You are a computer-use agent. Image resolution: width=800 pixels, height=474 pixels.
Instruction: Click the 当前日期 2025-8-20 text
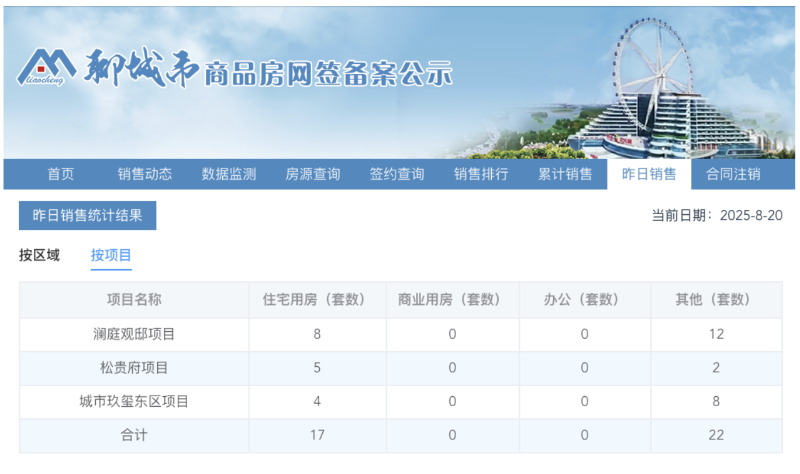[717, 215]
